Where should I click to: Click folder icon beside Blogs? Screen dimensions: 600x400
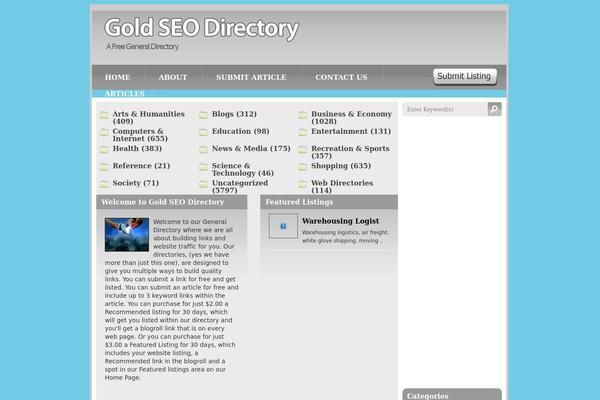204,115
